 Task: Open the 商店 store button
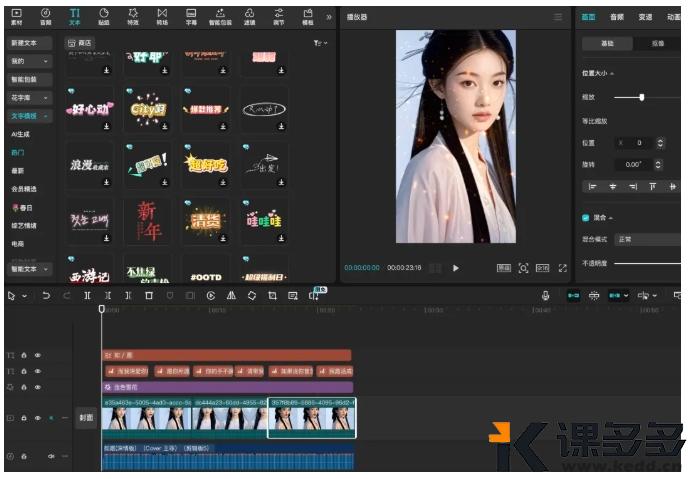pos(80,43)
